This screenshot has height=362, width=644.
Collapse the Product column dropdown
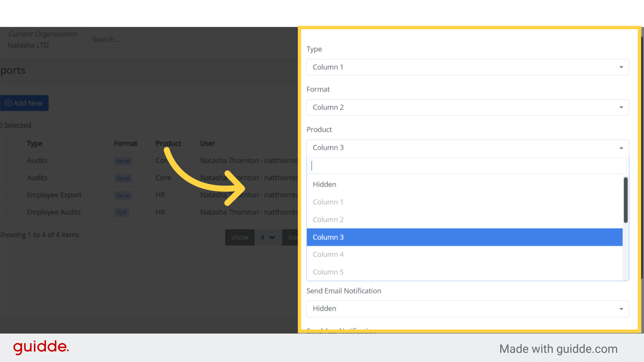468,147
